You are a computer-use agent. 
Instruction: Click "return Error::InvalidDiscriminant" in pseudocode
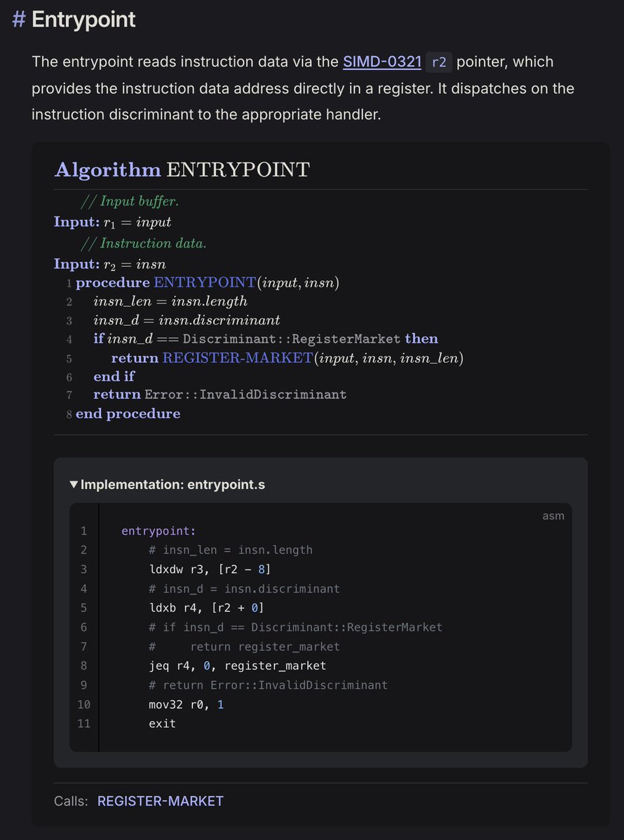point(219,395)
